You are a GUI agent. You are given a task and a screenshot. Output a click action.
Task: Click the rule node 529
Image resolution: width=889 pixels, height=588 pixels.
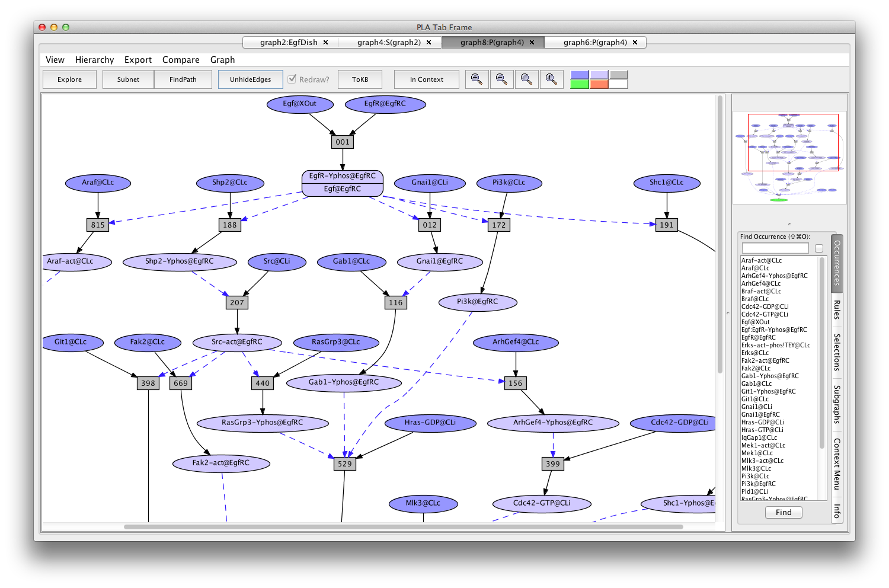pos(345,464)
